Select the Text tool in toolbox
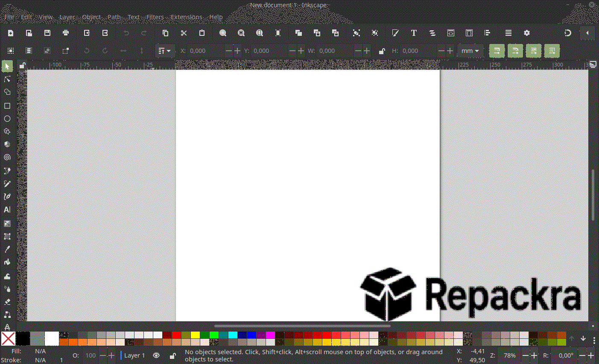The width and height of the screenshot is (599, 364). [x=7, y=210]
